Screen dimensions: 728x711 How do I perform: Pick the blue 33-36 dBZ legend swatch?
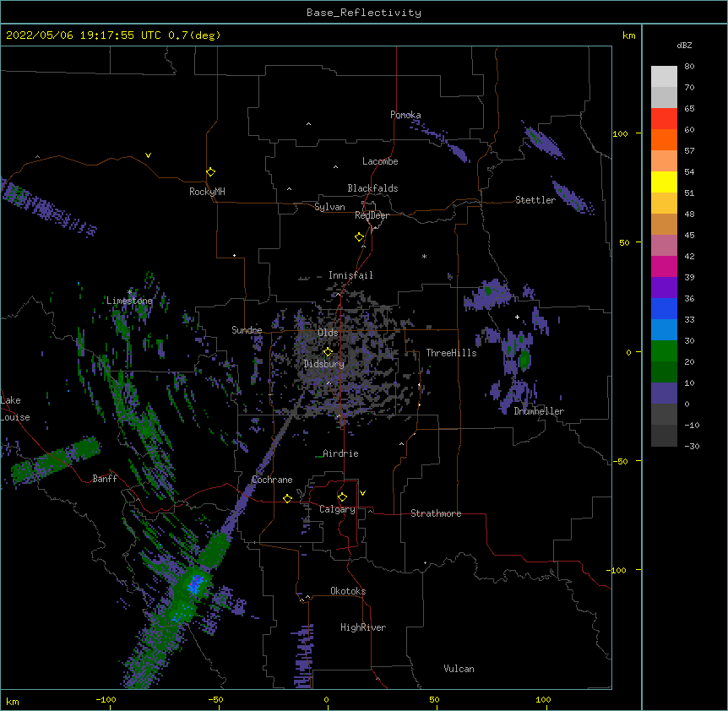tap(664, 309)
